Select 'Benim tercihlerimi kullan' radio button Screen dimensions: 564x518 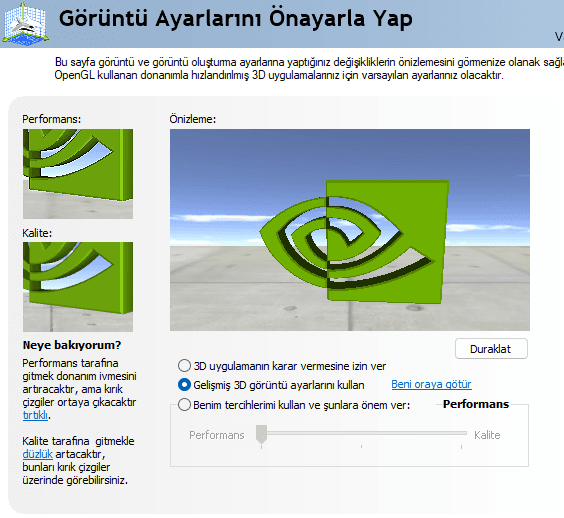(x=184, y=405)
